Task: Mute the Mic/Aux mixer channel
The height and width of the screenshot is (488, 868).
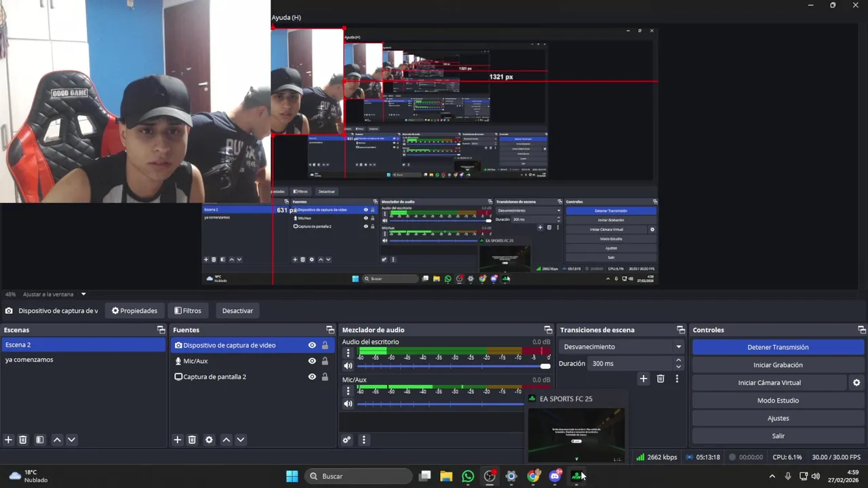Action: (x=348, y=404)
